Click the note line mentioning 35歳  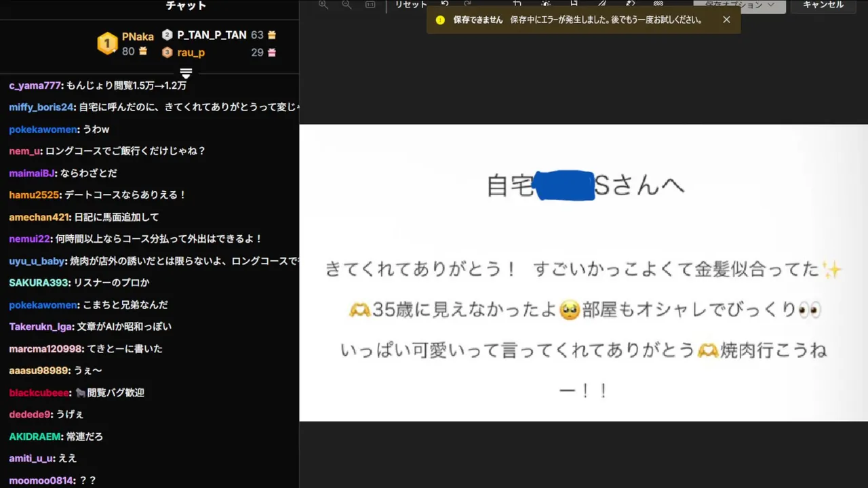584,310
